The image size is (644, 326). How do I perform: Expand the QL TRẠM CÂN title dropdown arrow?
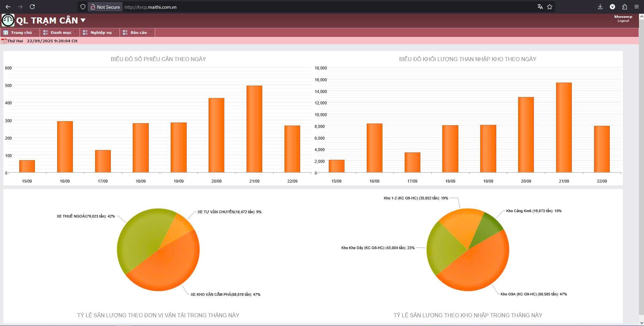(83, 20)
